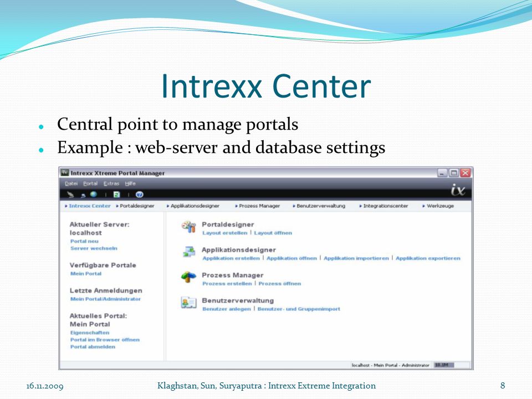Screen dimensions: 532x399
Task: Click the window title bar app icon
Action: (x=65, y=173)
